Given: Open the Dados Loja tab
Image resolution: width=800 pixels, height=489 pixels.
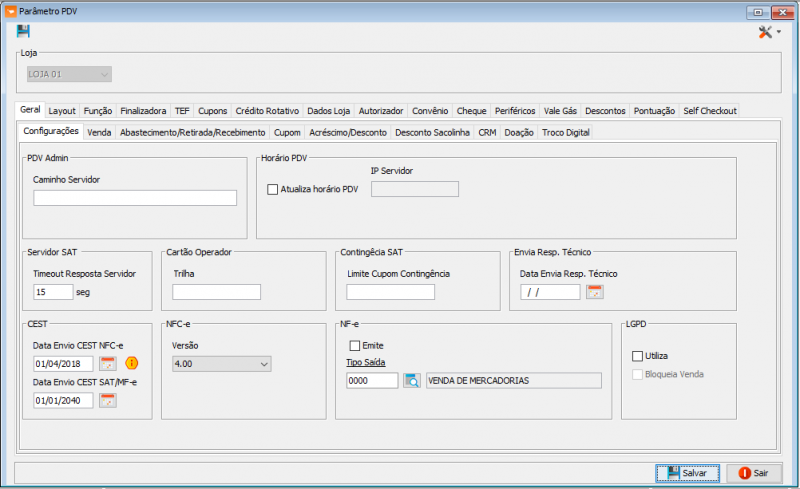Looking at the screenshot, I should pyautogui.click(x=329, y=111).
